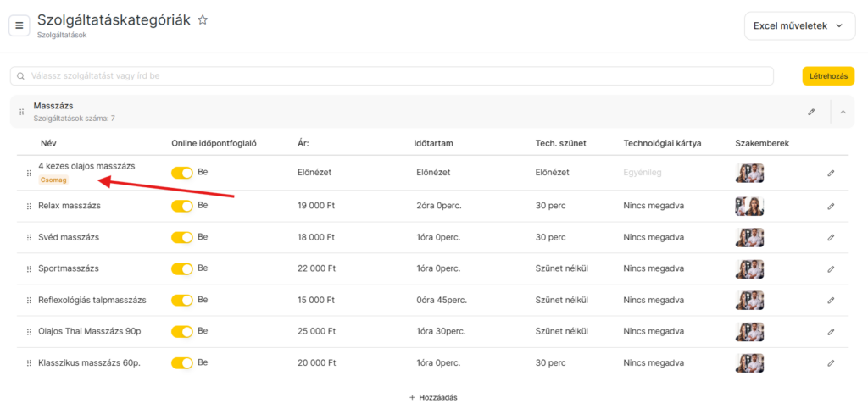
Task: Disable online booking for Relax masszázs
Action: pos(182,206)
